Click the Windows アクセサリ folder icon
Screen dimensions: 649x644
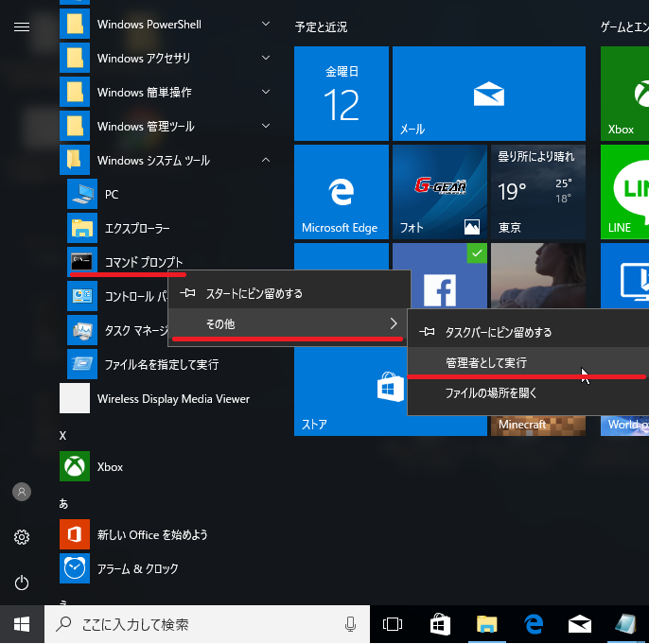click(x=75, y=58)
